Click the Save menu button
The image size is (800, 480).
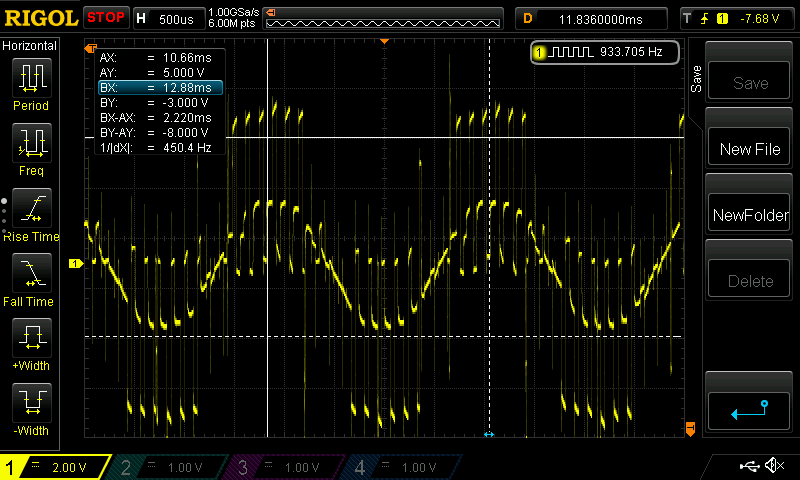[x=748, y=80]
